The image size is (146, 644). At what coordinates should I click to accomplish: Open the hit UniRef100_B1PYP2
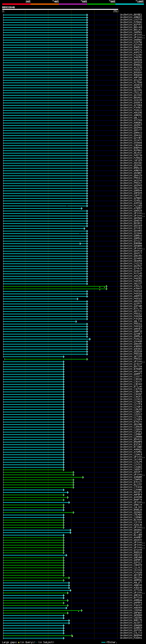pyautogui.click(x=131, y=25)
